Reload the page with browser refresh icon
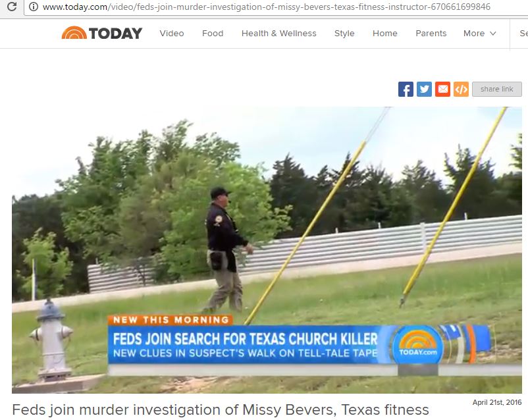The width and height of the screenshot is (528, 420). click(11, 7)
